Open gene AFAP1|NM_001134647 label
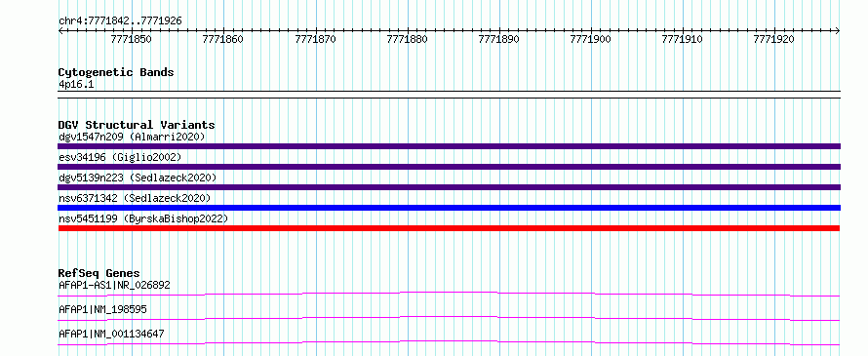The image size is (868, 356). tap(111, 334)
